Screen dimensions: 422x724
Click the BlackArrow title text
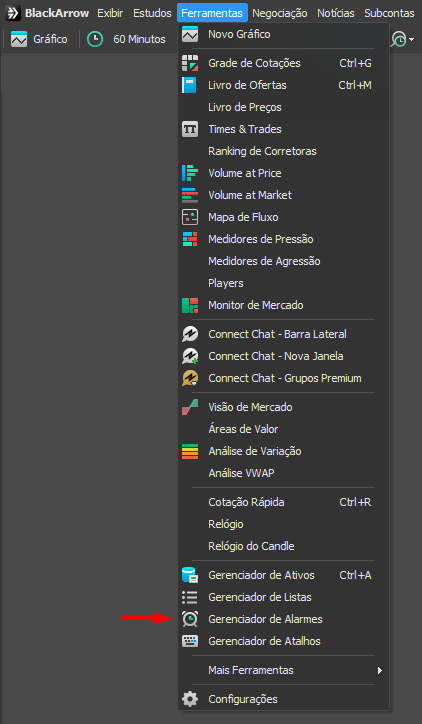click(57, 13)
